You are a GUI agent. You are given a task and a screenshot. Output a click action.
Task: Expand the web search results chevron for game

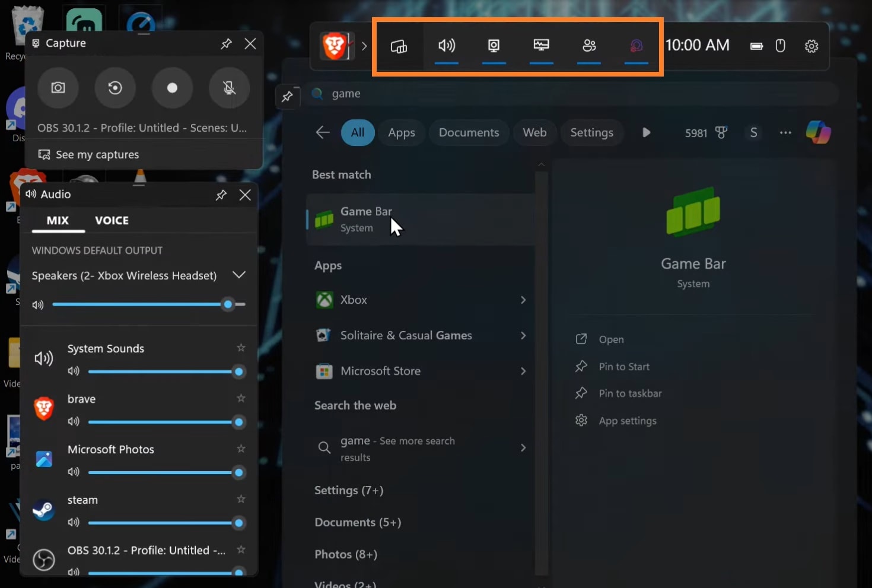coord(523,447)
